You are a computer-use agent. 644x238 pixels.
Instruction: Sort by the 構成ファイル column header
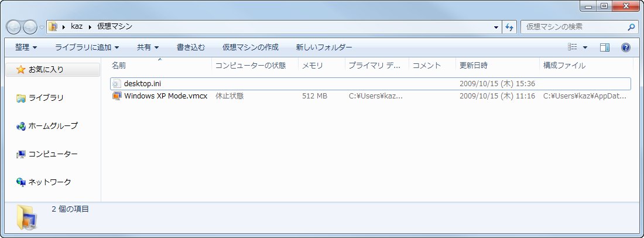[586, 65]
